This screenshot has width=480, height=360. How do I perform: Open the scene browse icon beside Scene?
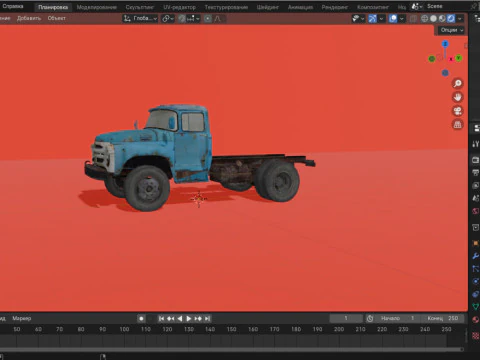[417, 6]
